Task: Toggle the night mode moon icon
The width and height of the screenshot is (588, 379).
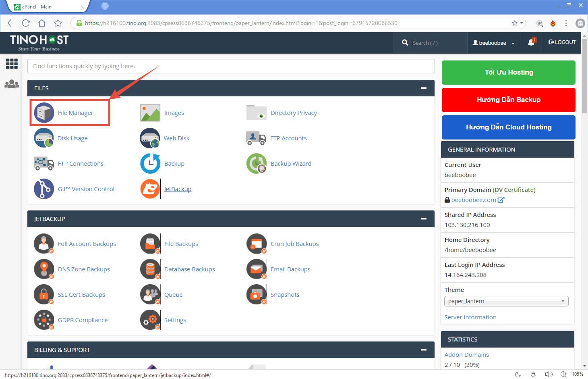Action: click(518, 374)
